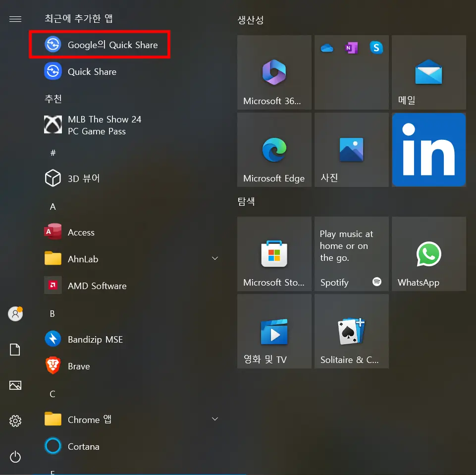
Task: Open the Microsoft 365 tile
Action: (274, 72)
